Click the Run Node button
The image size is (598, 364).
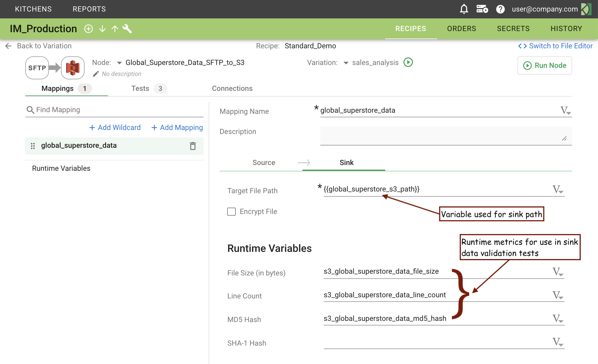coord(545,66)
